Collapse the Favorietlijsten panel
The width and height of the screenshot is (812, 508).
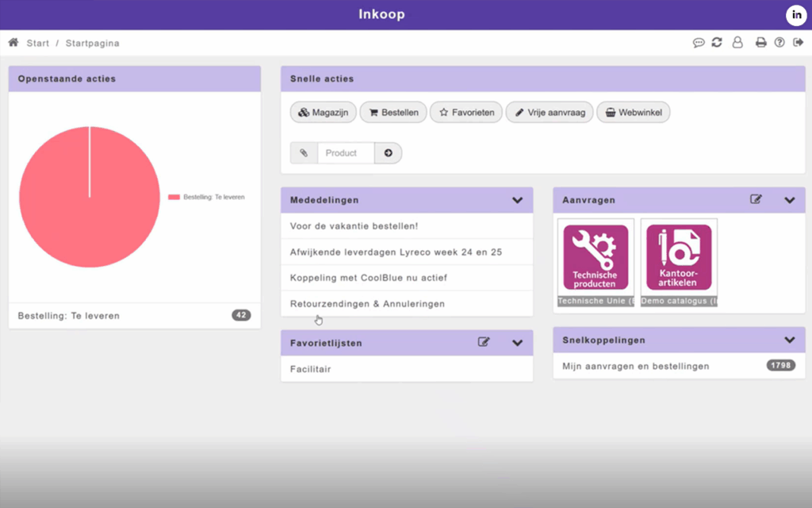tap(518, 344)
